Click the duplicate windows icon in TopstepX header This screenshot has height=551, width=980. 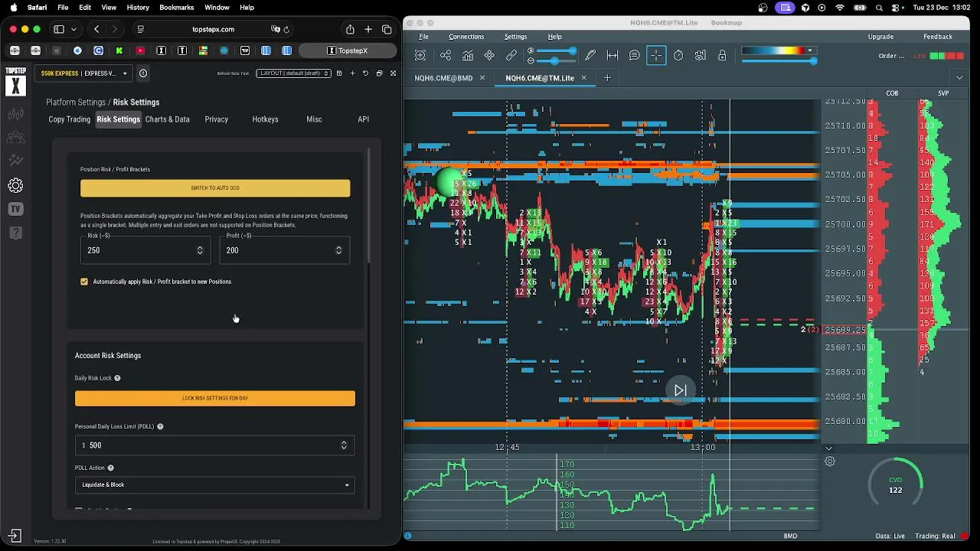[379, 73]
